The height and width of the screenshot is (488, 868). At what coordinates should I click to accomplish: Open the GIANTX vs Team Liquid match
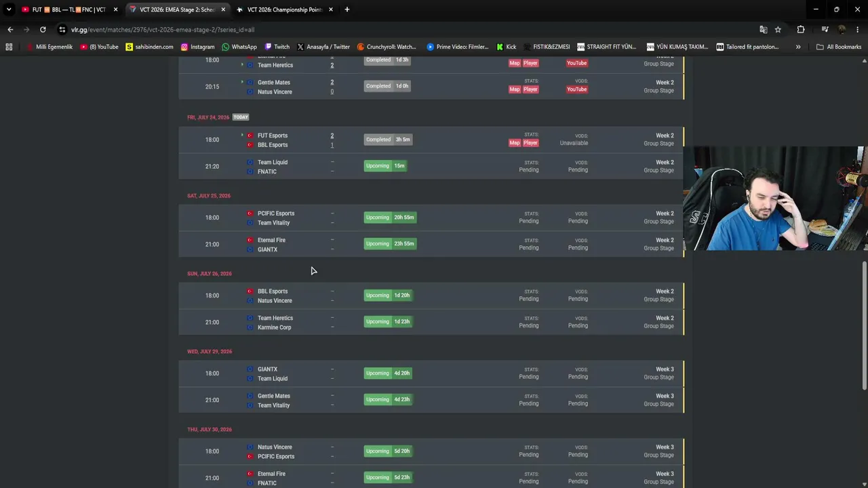point(431,374)
